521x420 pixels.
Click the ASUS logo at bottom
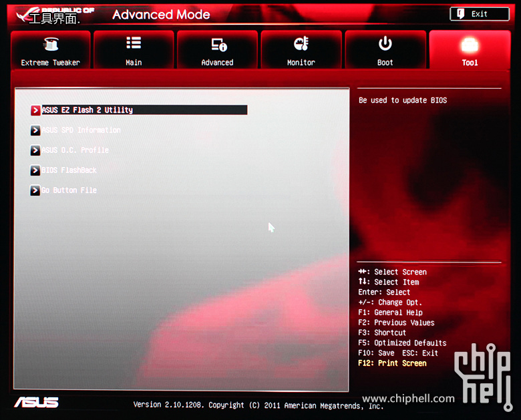[x=37, y=402]
